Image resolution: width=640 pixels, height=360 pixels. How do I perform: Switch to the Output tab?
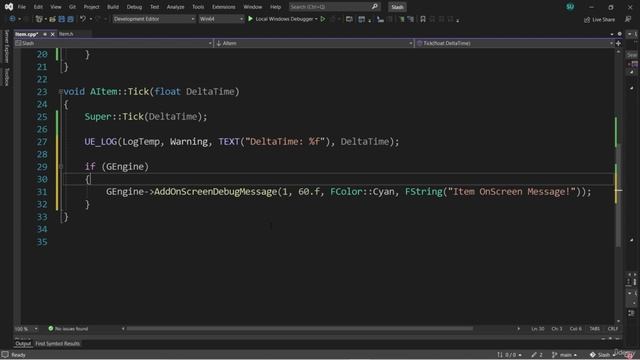coord(23,344)
